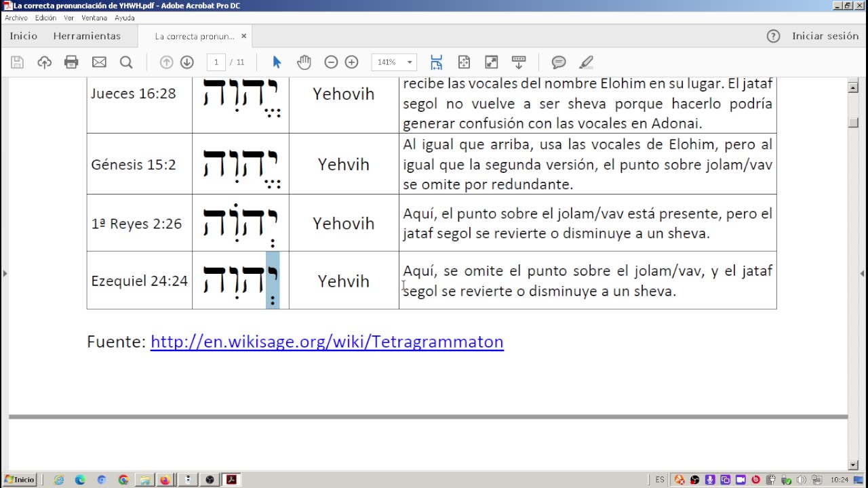Activate the Selection arrow tool
Image resolution: width=868 pixels, height=488 pixels.
[277, 62]
